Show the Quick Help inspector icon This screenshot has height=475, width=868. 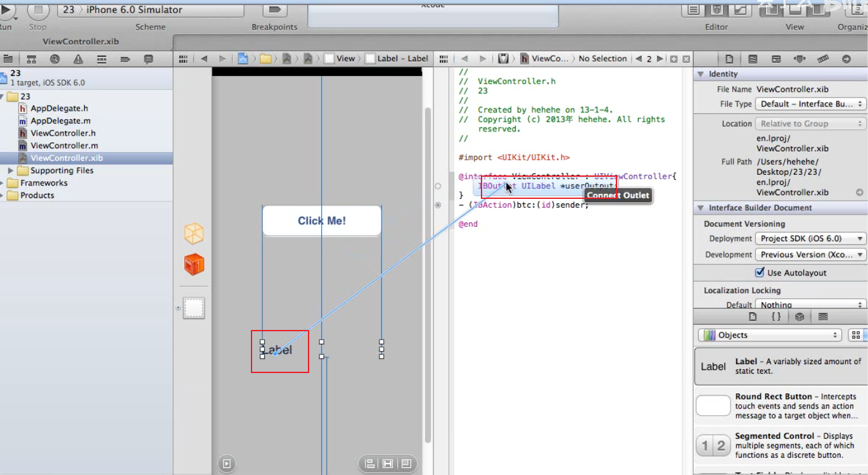pos(753,59)
